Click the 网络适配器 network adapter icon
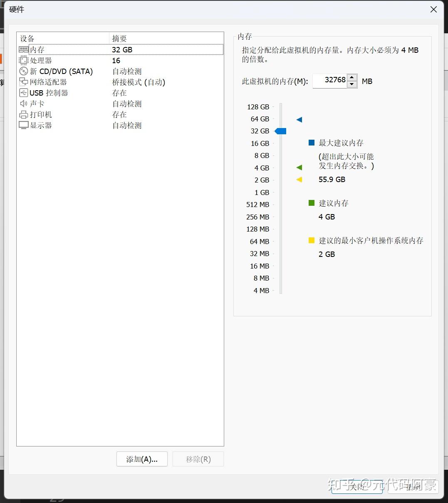 pos(24,82)
